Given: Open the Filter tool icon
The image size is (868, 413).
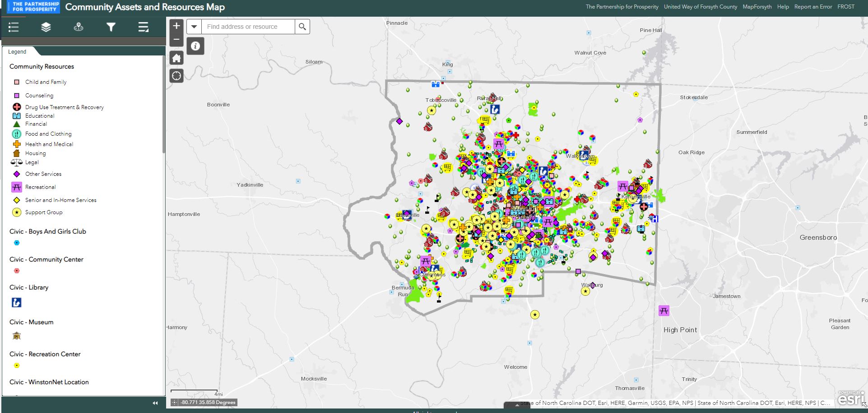Looking at the screenshot, I should click(x=110, y=27).
